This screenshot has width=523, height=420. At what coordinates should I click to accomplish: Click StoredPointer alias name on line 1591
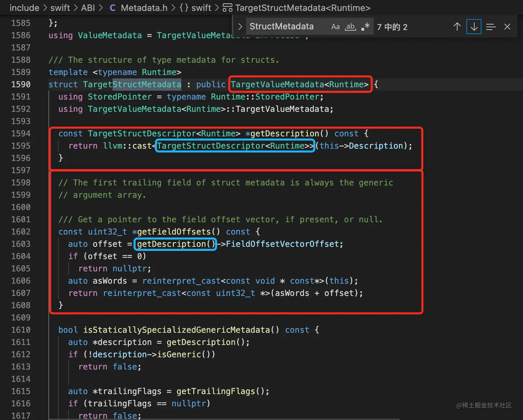pos(120,97)
